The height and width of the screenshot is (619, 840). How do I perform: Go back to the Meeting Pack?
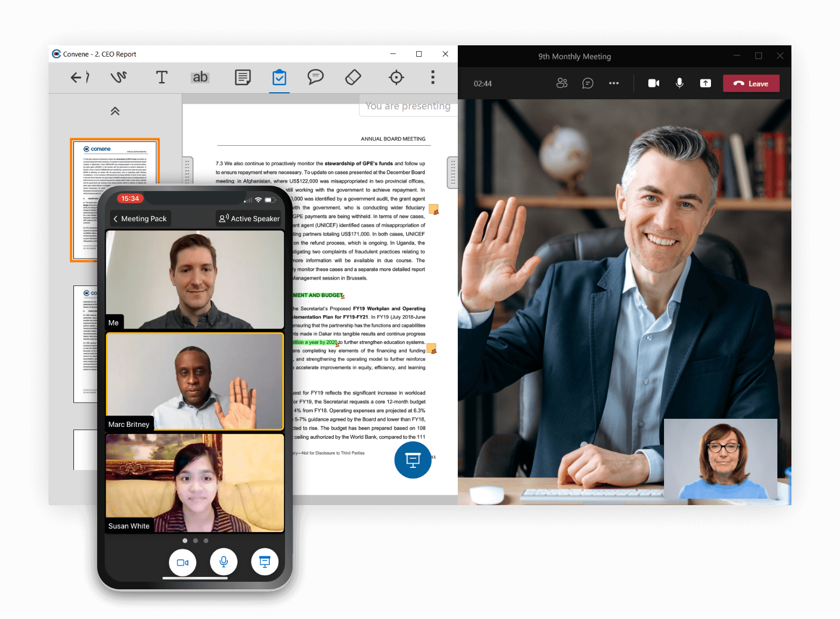140,219
